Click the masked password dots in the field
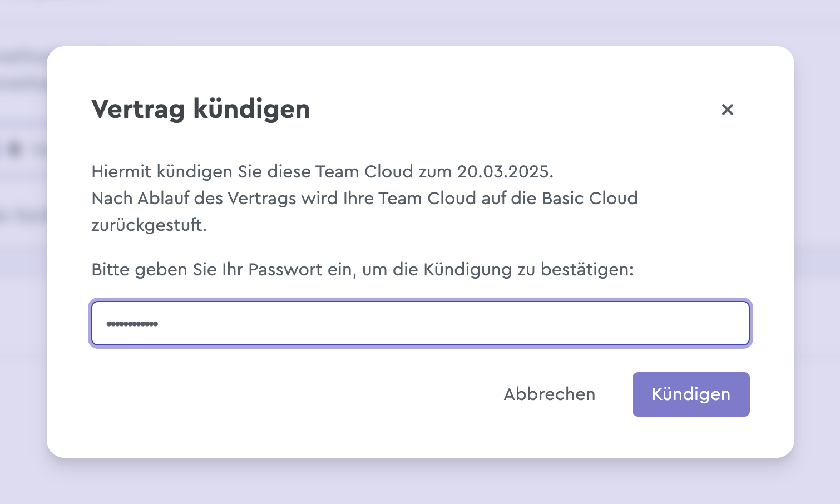 (x=132, y=324)
